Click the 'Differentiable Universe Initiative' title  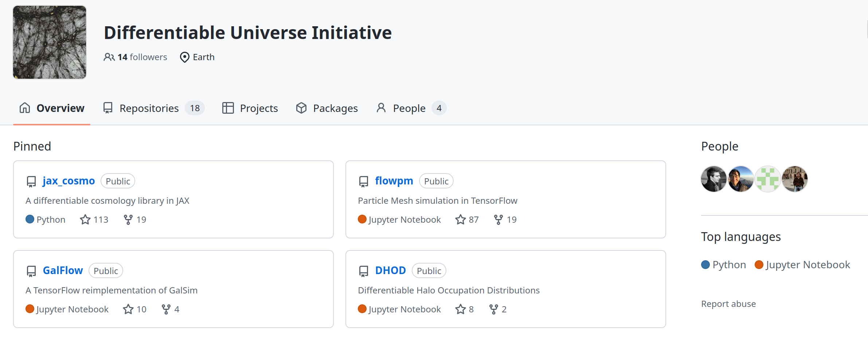point(248,32)
